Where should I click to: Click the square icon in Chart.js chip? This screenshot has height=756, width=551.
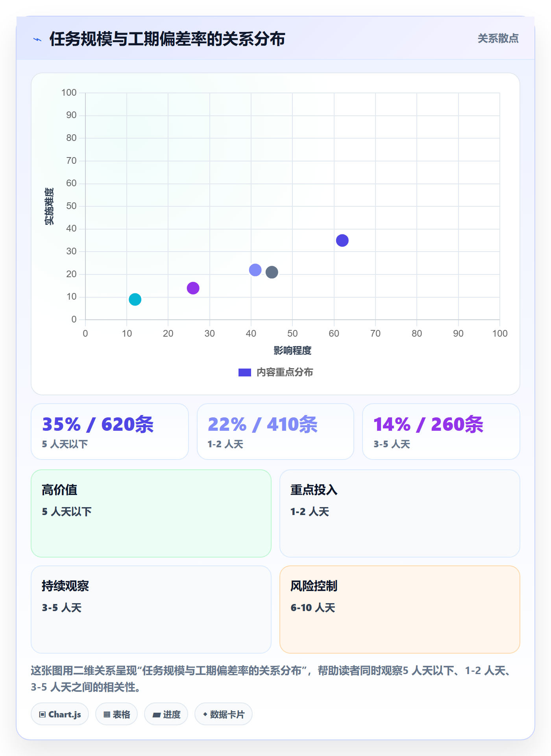pos(43,715)
